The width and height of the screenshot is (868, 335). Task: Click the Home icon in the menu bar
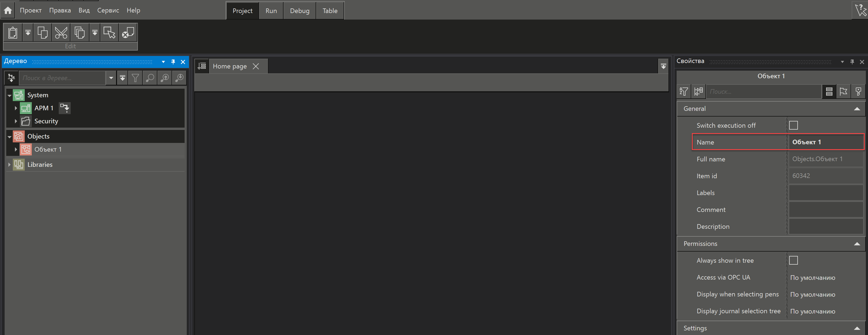[8, 10]
